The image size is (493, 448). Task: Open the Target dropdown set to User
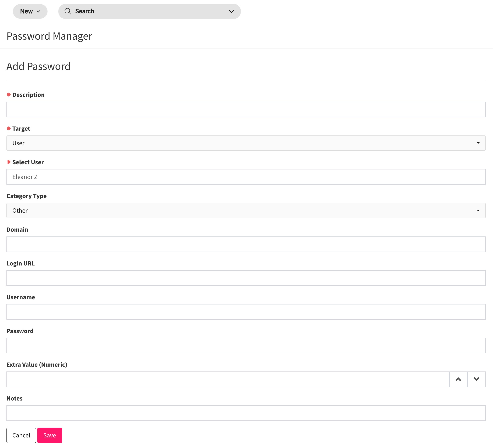(246, 143)
